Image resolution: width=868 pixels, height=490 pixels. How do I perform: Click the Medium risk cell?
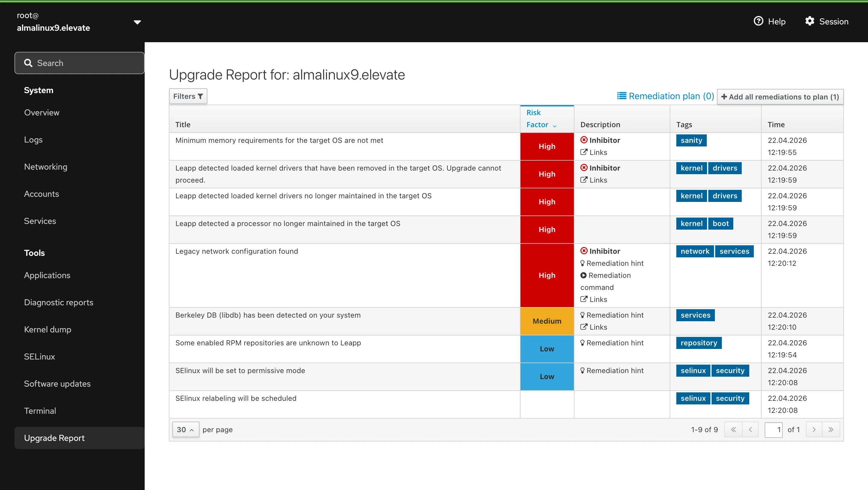point(547,321)
